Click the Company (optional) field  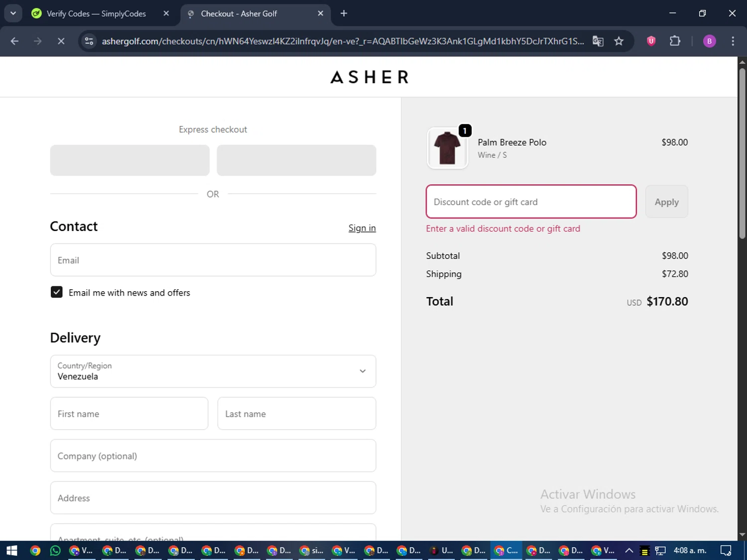(x=213, y=455)
